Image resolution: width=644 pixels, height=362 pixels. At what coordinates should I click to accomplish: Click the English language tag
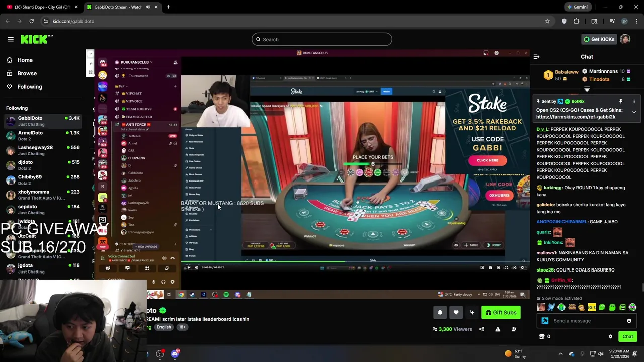pos(164,327)
